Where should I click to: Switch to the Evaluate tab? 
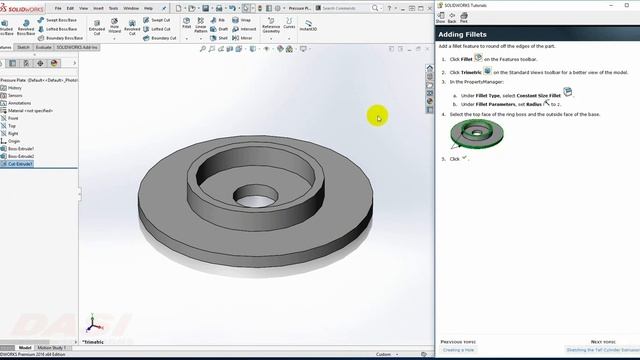(43, 47)
